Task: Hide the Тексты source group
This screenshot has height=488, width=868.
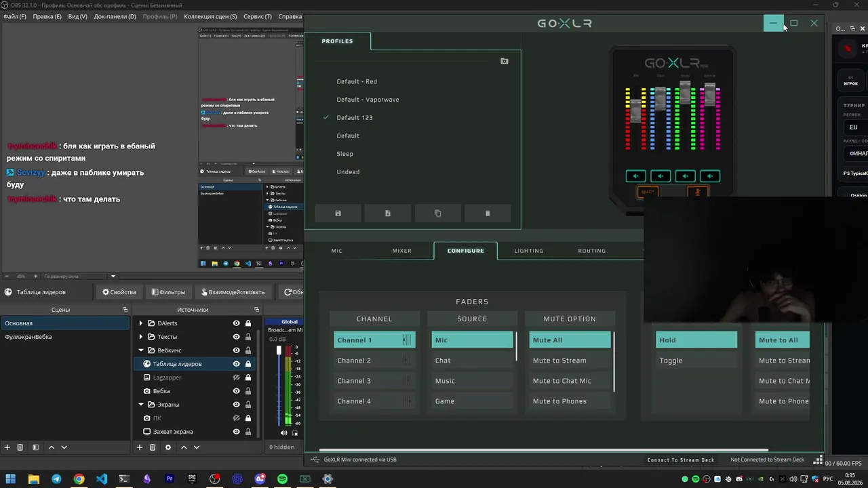Action: coord(236,337)
